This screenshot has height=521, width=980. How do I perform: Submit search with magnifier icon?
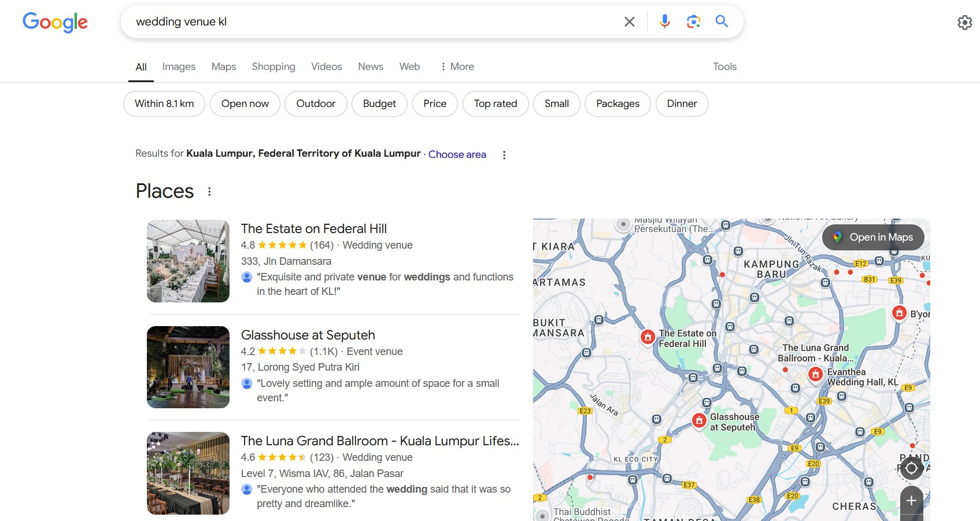pos(722,21)
